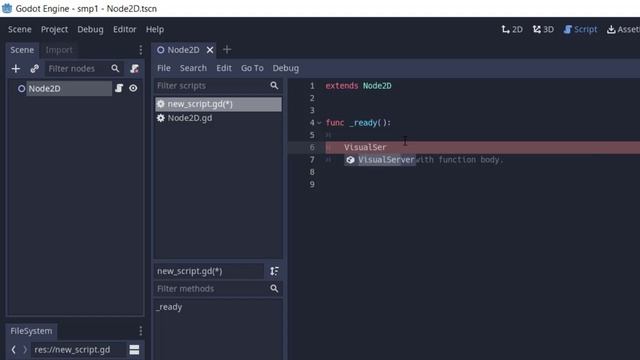Screen dimensions: 640x360
Task: Switch to the Import dock tab
Action: click(x=59, y=50)
